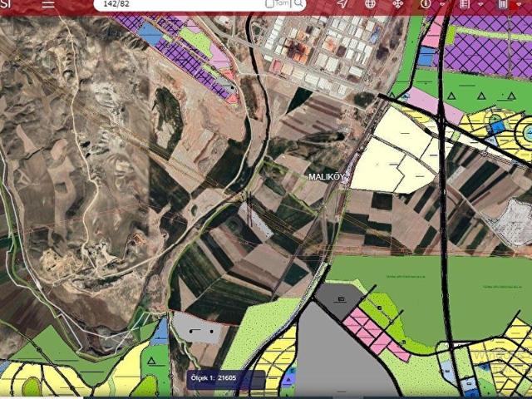Expand dropdown arrow at far right toolbar
Screen dimensions: 532x399
(x=519, y=5)
